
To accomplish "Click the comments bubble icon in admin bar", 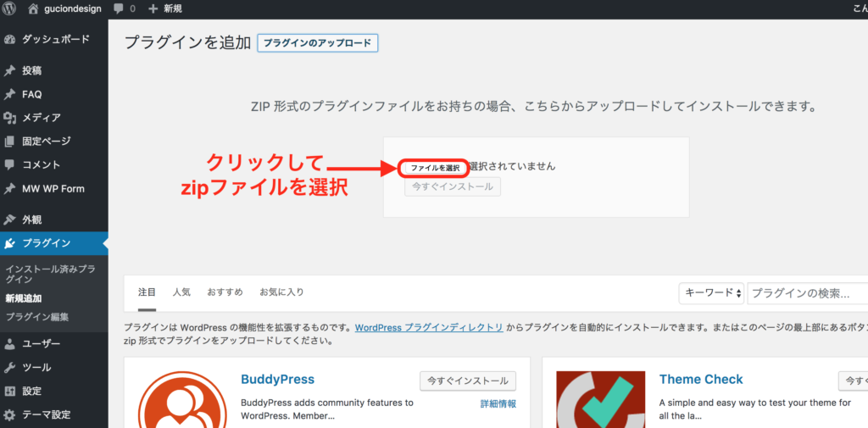I will point(118,9).
